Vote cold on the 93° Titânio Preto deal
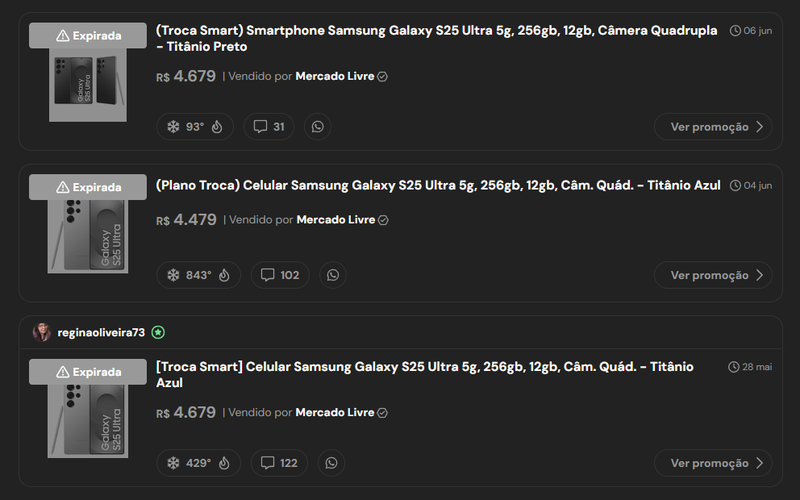The width and height of the screenshot is (800, 500). click(173, 127)
